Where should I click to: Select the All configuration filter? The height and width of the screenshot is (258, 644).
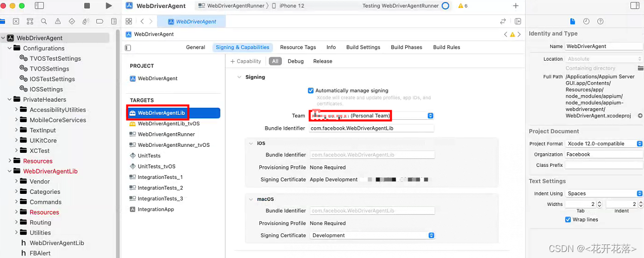(275, 61)
